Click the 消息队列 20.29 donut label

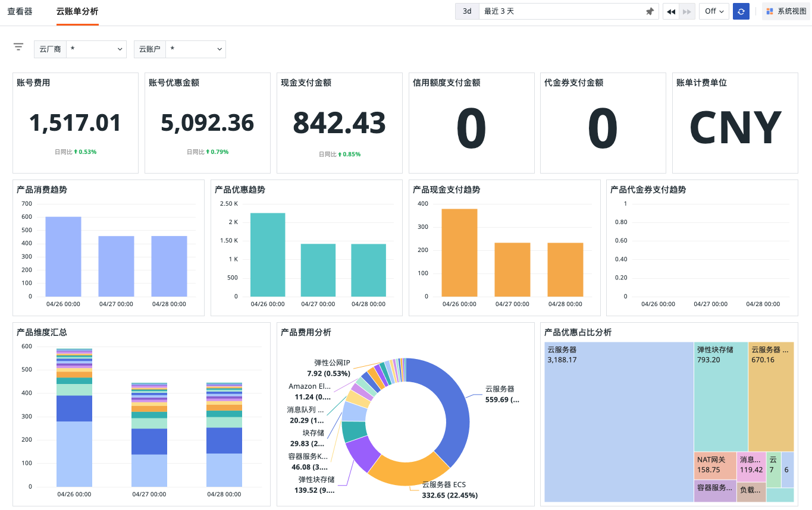click(306, 415)
